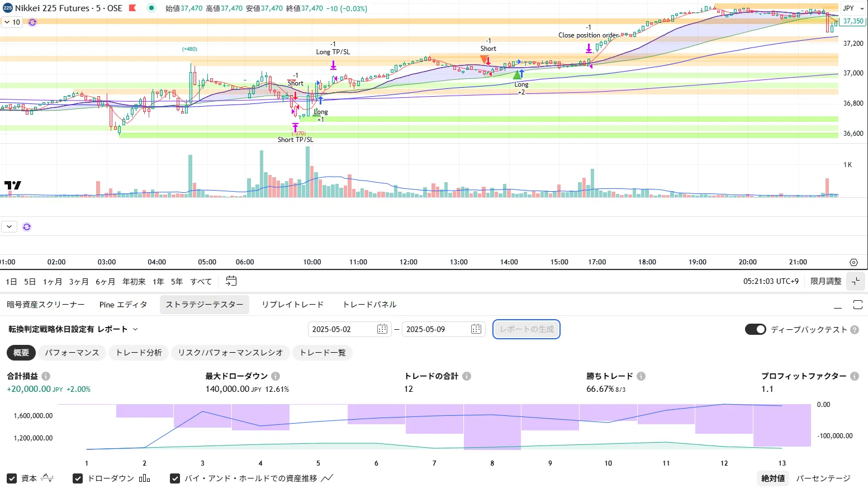Collapse the indicator legend showing 10

[x=12, y=22]
